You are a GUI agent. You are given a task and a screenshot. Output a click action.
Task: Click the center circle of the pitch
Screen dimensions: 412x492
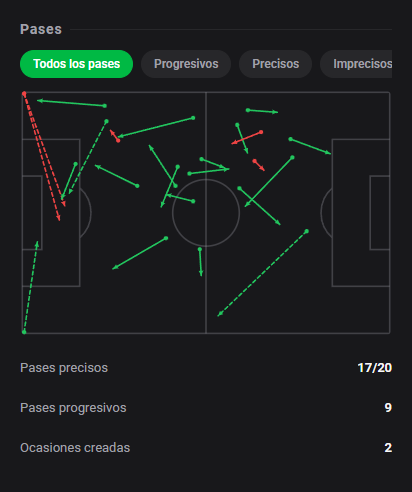pyautogui.click(x=206, y=213)
